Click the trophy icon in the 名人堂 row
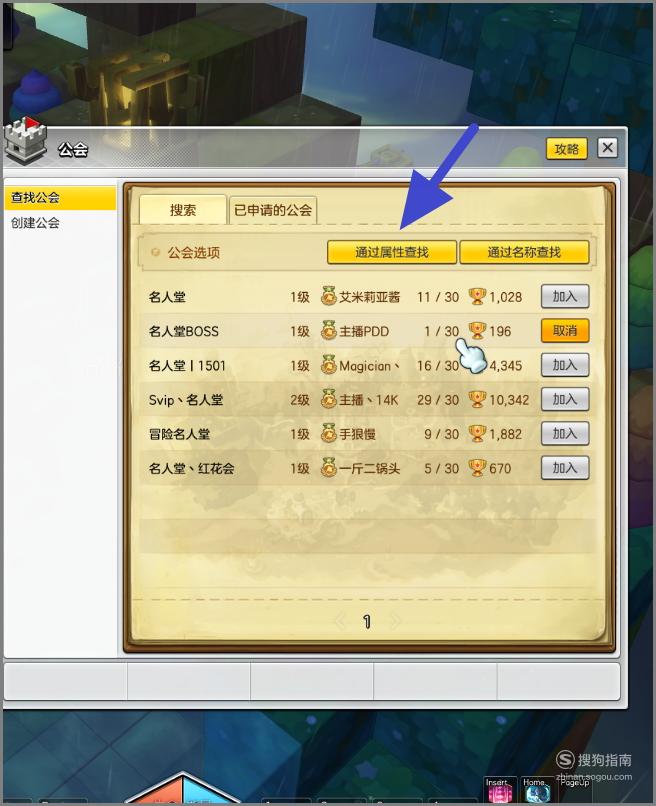The image size is (656, 806). pyautogui.click(x=477, y=297)
